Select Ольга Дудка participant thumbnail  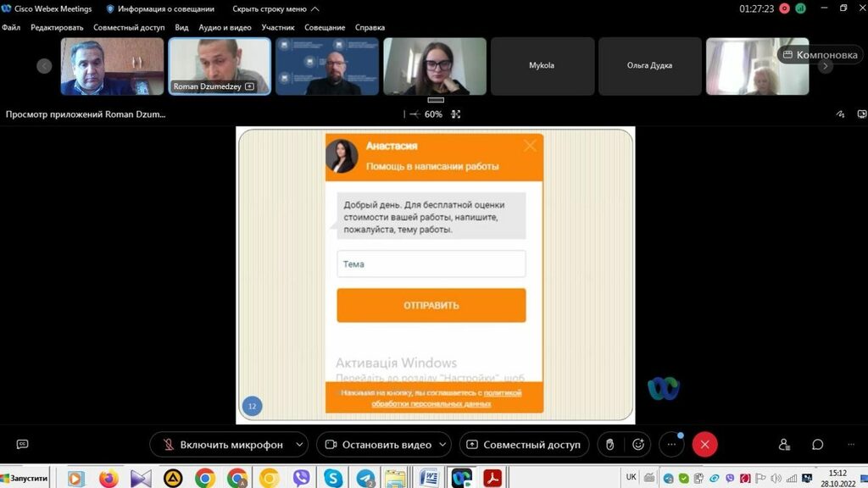[649, 65]
